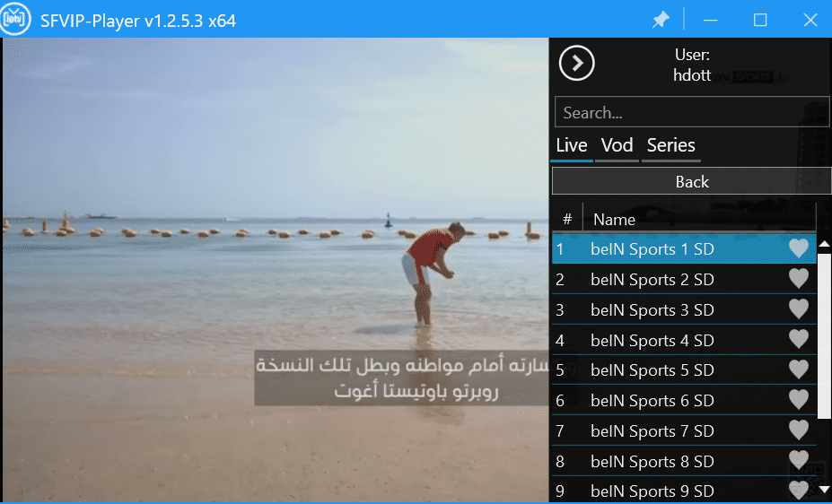Screen dimensions: 832x504
Task: Play beIN Sports 3 SD channel
Action: 684,309
